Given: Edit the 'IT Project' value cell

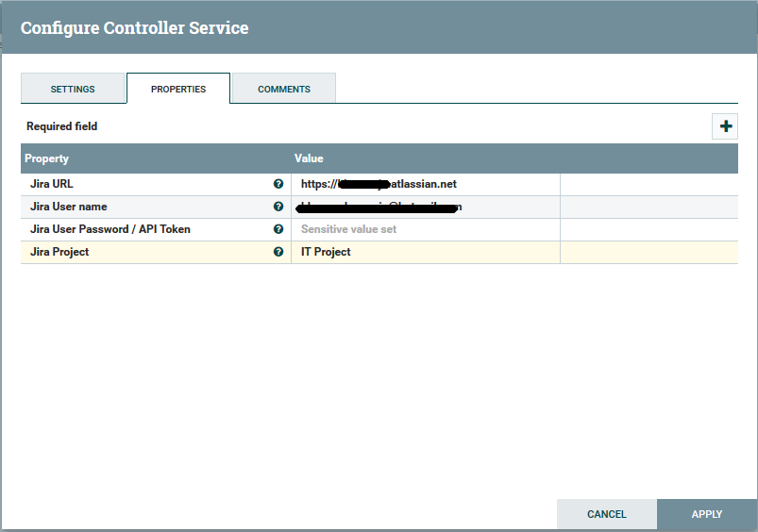Looking at the screenshot, I should (x=426, y=252).
